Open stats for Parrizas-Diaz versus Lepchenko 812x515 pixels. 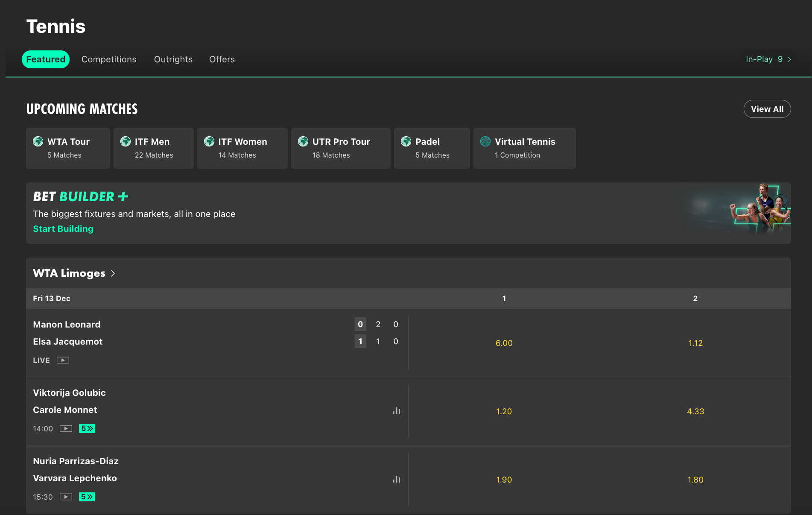click(x=396, y=479)
